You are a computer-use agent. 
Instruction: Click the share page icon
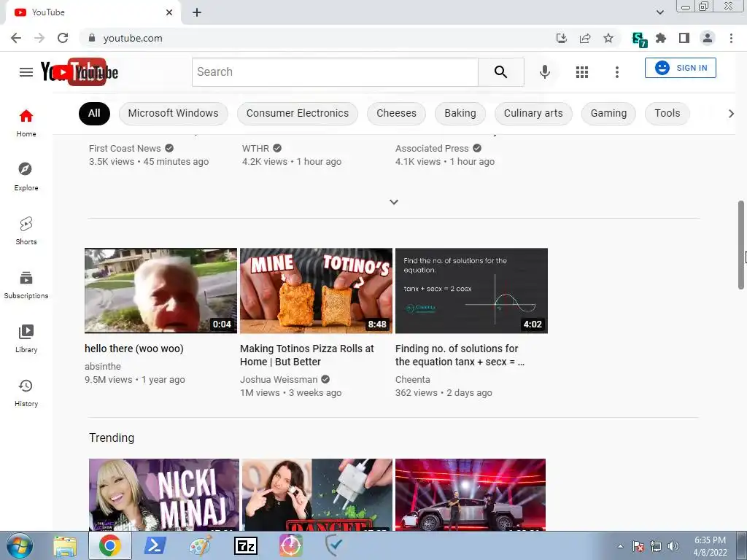pos(585,38)
